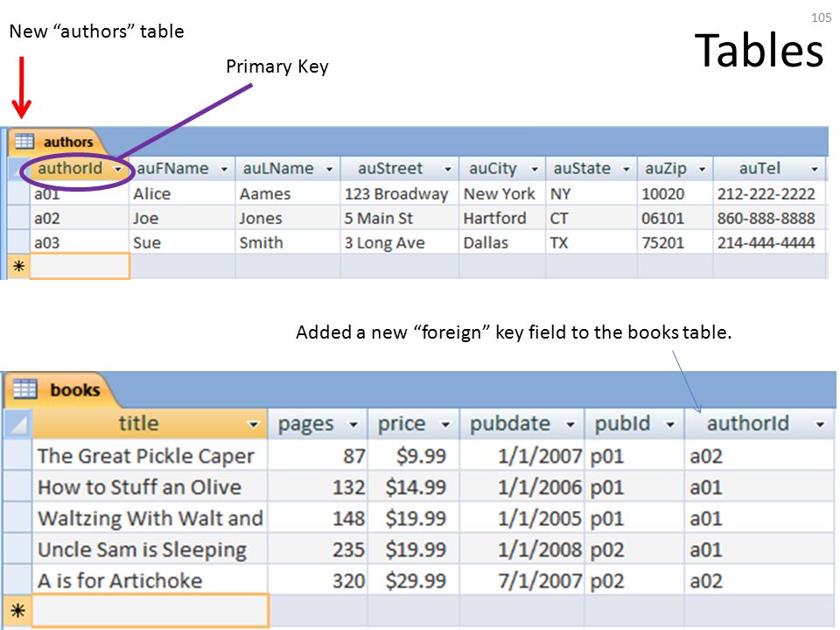Image resolution: width=840 pixels, height=630 pixels.
Task: Select row selector for A is for Artichoke
Action: [17, 580]
